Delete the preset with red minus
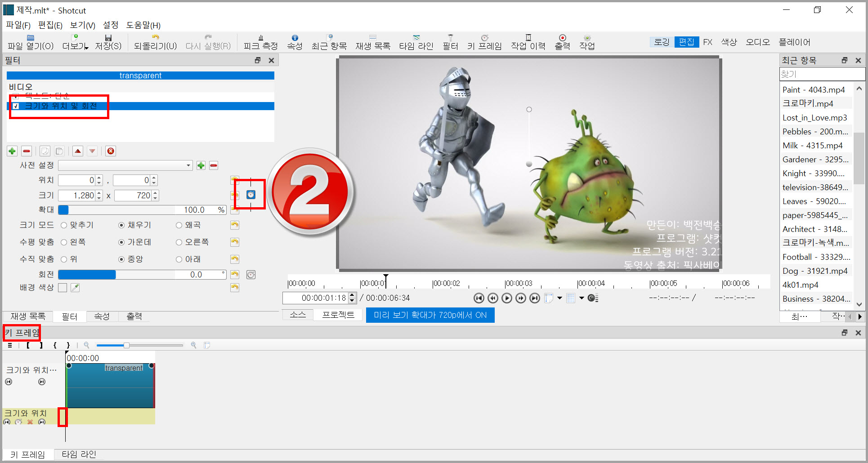The width and height of the screenshot is (868, 463). pos(214,165)
